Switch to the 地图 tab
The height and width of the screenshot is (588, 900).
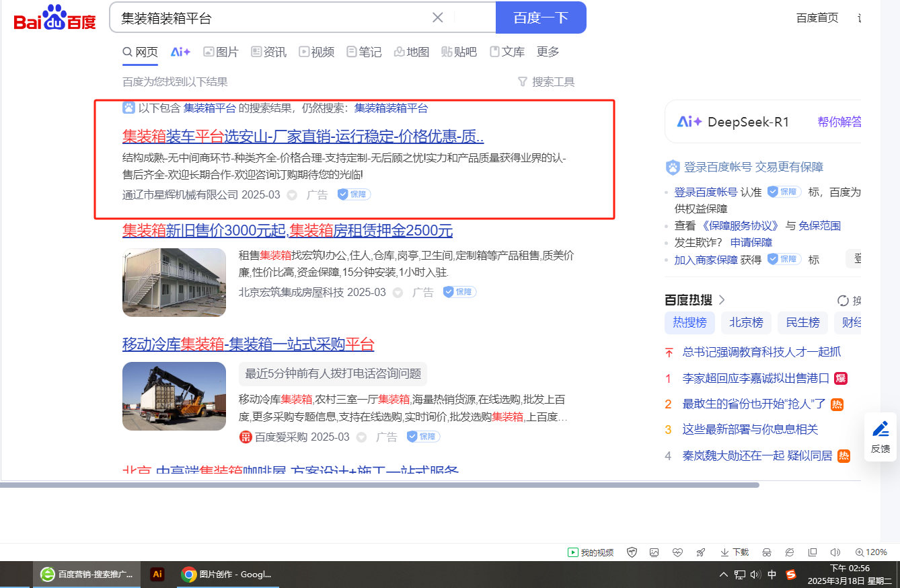412,52
